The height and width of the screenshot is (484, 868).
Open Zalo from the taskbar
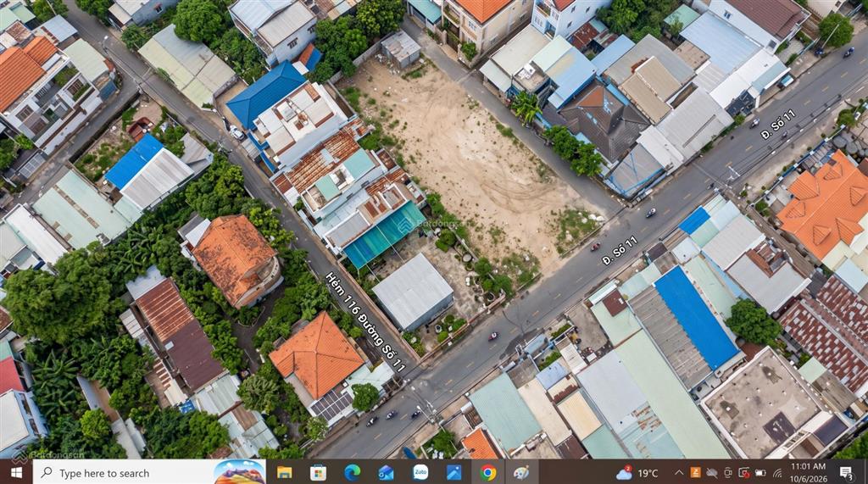click(420, 473)
